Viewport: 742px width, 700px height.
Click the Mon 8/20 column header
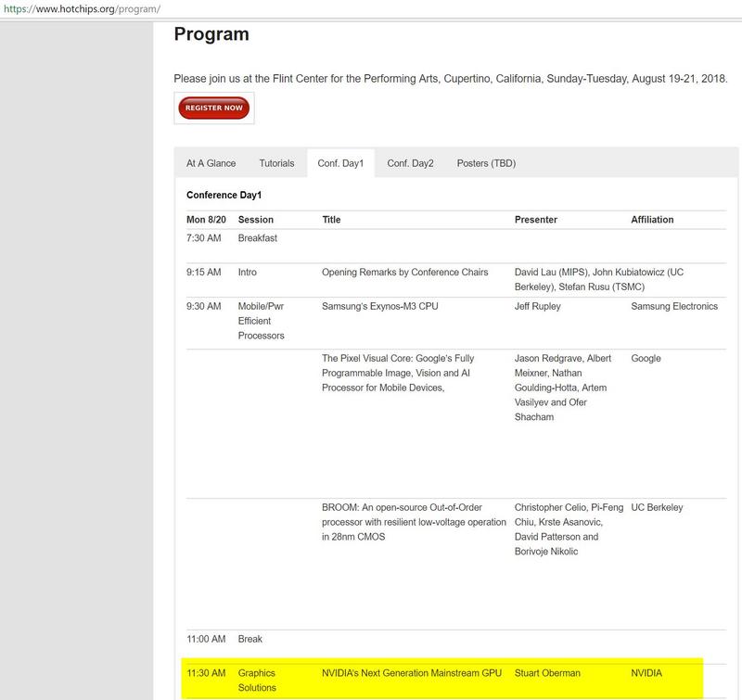pyautogui.click(x=206, y=220)
